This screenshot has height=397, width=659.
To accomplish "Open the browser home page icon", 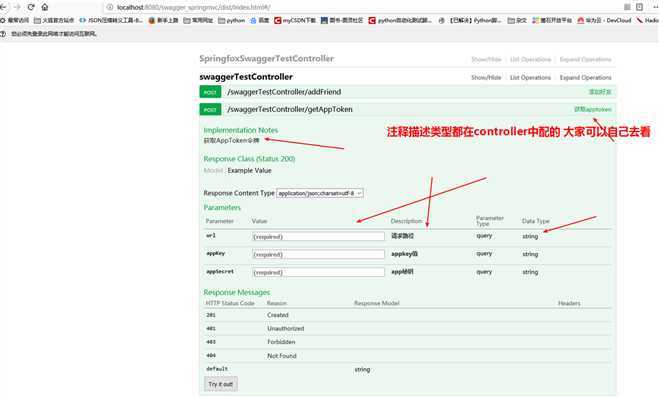I will click(x=45, y=7).
